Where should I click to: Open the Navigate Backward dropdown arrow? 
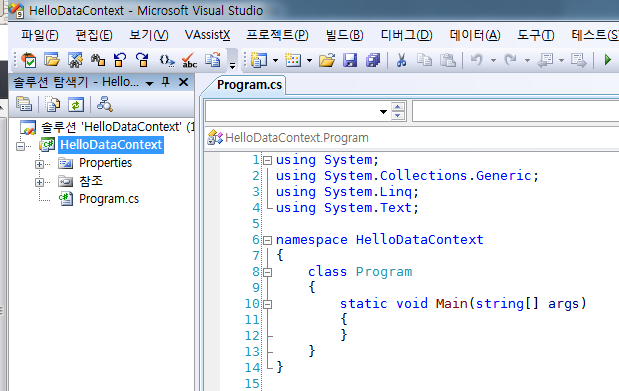click(561, 60)
